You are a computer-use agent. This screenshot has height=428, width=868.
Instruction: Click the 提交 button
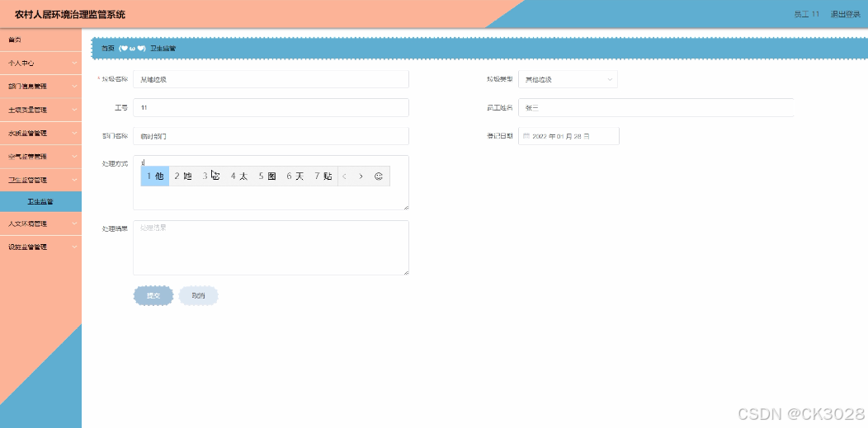(153, 296)
